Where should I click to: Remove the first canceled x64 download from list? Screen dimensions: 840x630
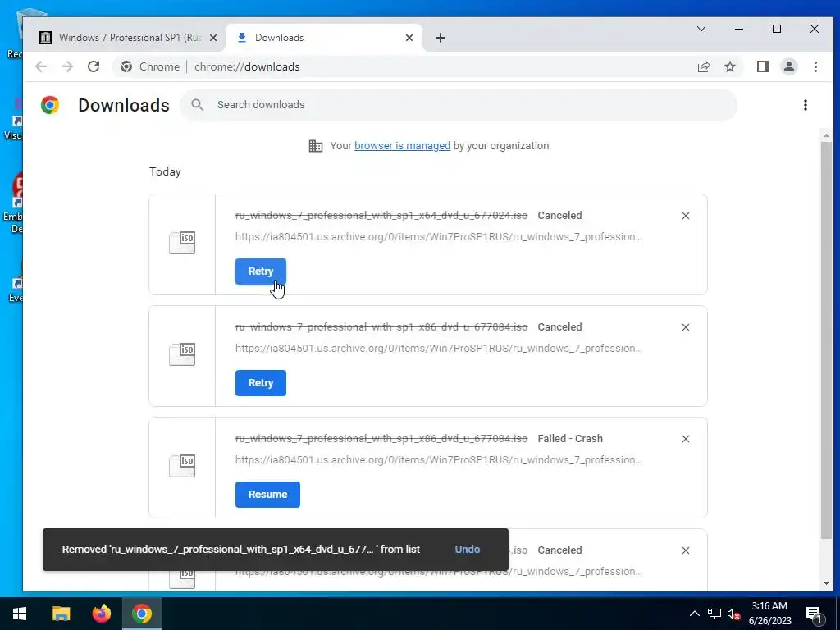686,216
